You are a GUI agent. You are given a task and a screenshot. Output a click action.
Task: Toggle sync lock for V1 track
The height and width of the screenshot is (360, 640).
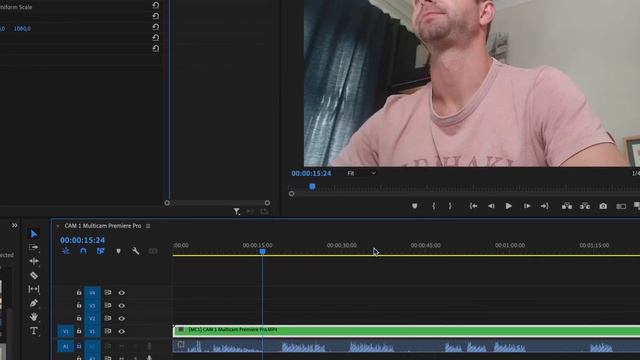click(x=108, y=331)
